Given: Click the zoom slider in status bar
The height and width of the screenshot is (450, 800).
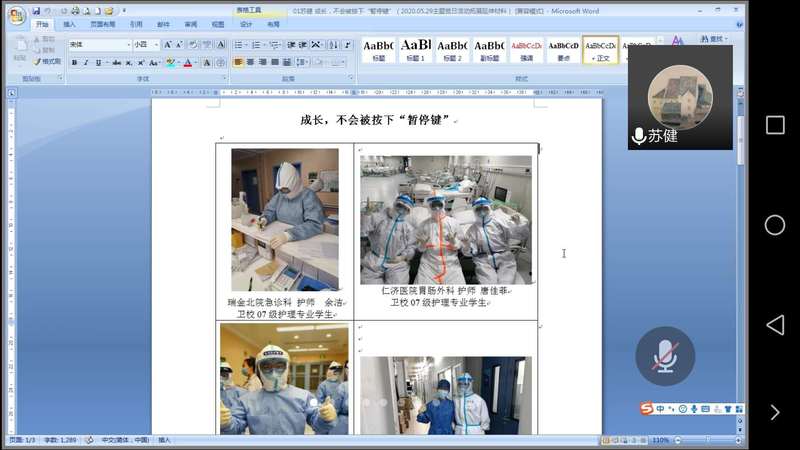Looking at the screenshot, I should (708, 440).
